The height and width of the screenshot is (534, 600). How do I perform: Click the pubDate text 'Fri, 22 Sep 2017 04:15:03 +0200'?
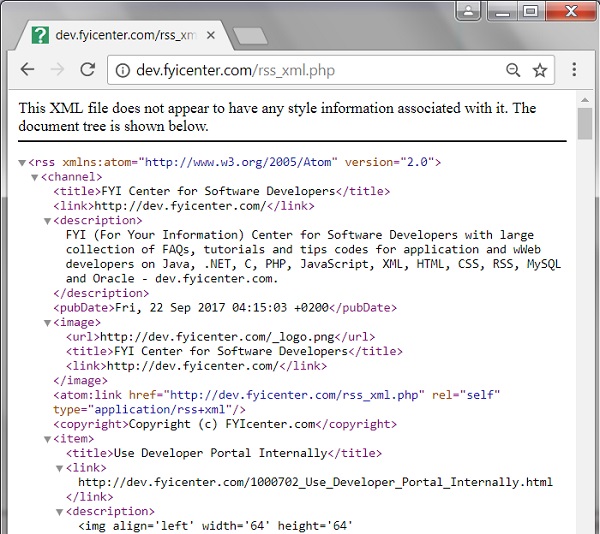[x=222, y=308]
